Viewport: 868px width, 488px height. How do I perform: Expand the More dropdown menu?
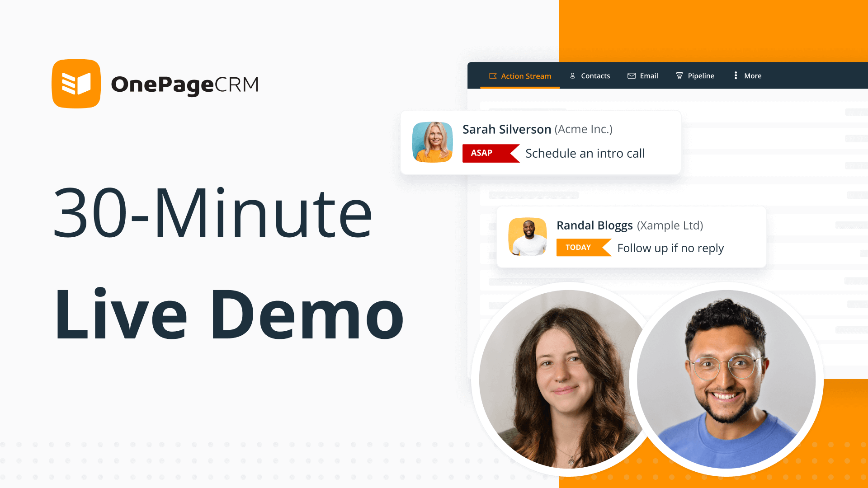(x=748, y=75)
